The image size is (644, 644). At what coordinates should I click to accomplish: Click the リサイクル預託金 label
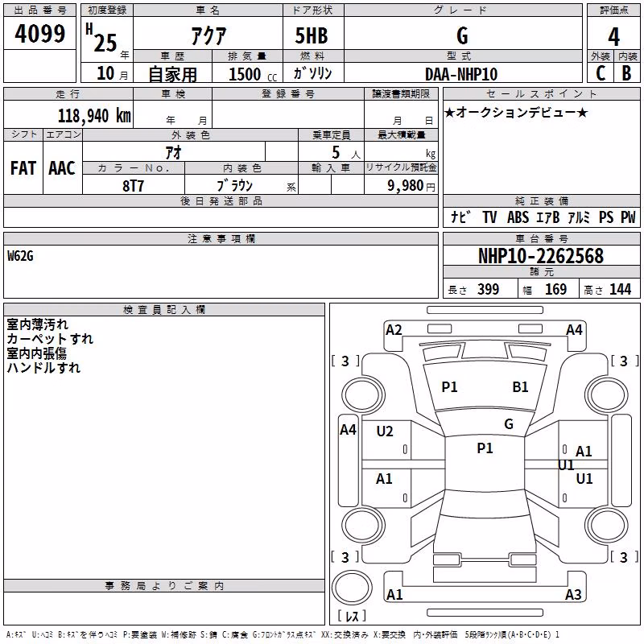pos(401,167)
